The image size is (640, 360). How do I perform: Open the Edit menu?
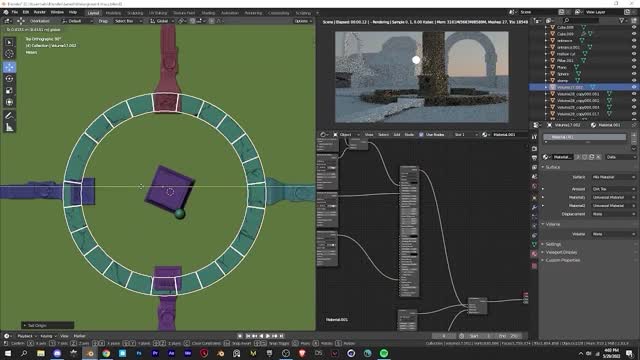[x=26, y=12]
